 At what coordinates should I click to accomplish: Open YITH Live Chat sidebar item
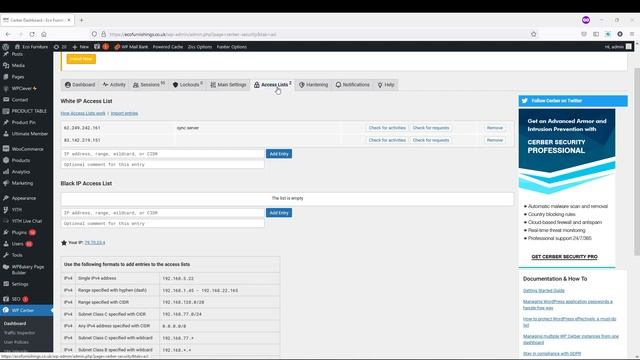coord(27,221)
